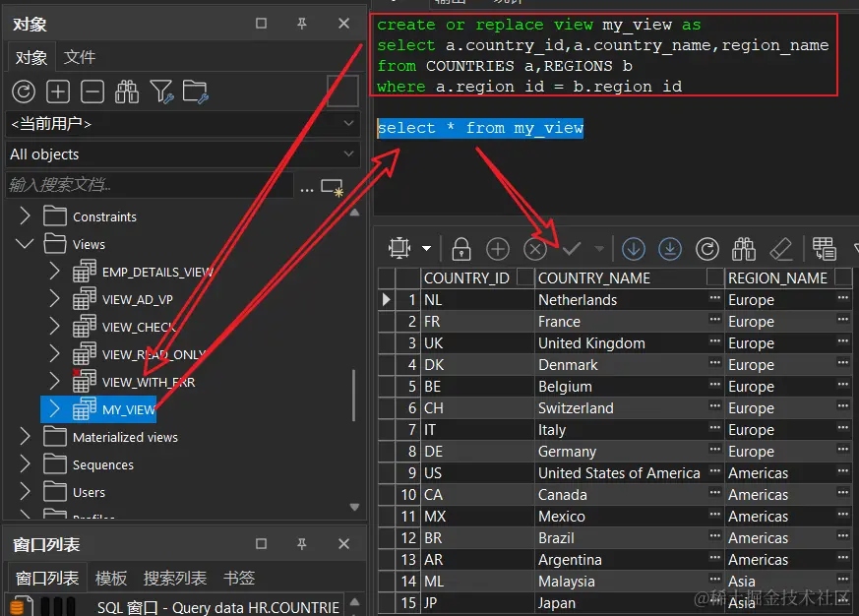Viewport: 859px width, 616px height.
Task: Click the eraser clear-record icon
Action: click(x=780, y=249)
